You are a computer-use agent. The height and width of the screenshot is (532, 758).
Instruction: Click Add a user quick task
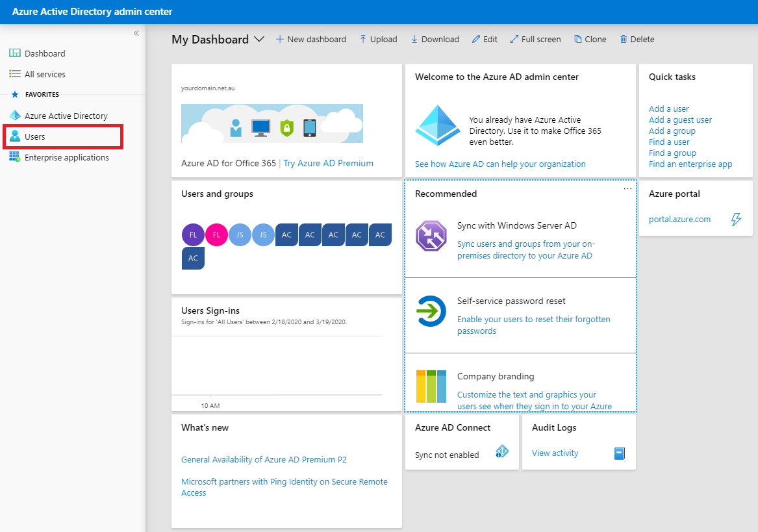click(x=668, y=109)
